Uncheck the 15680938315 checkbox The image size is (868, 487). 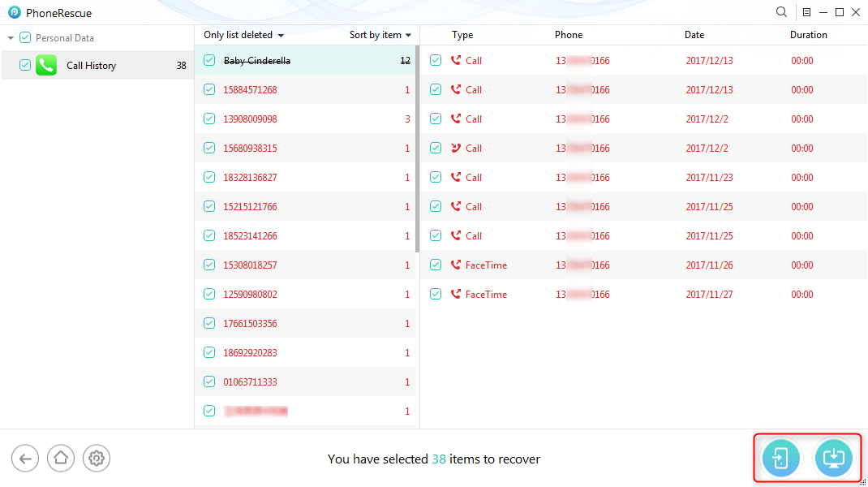pyautogui.click(x=209, y=148)
